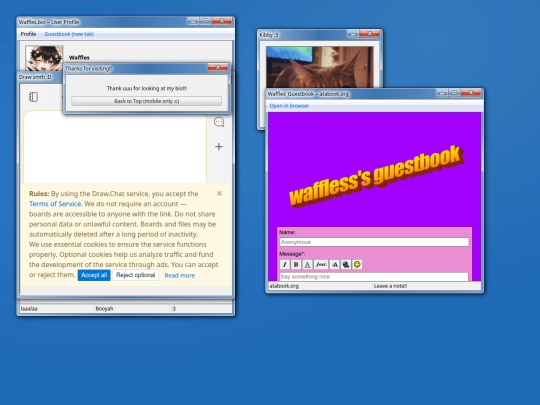This screenshot has width=540, height=405.
Task: Open the Terms of Service link
Action: click(55, 204)
